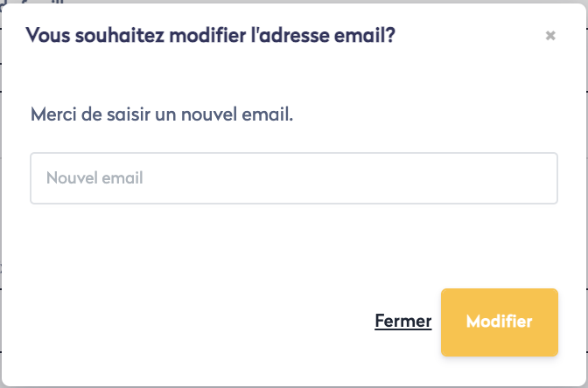The image size is (588, 388).
Task: Confirm the email change with Modifier
Action: [499, 322]
